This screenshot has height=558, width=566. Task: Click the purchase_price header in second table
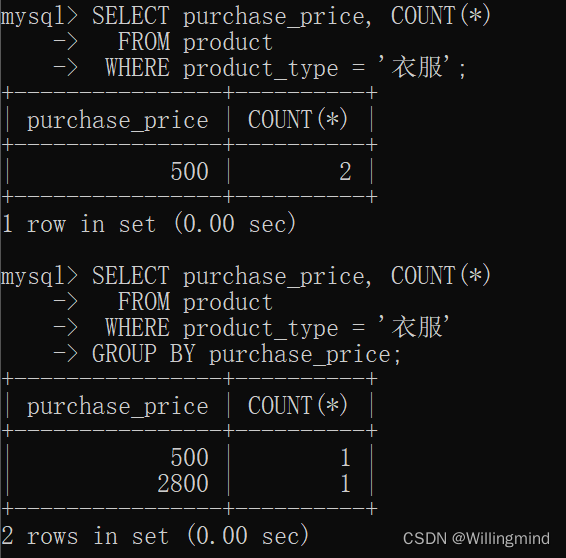(118, 406)
